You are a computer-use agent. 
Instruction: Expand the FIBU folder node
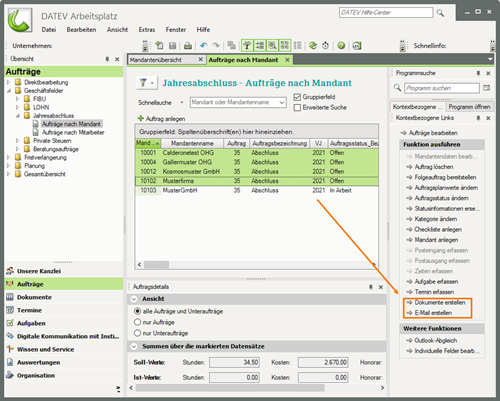tap(17, 99)
